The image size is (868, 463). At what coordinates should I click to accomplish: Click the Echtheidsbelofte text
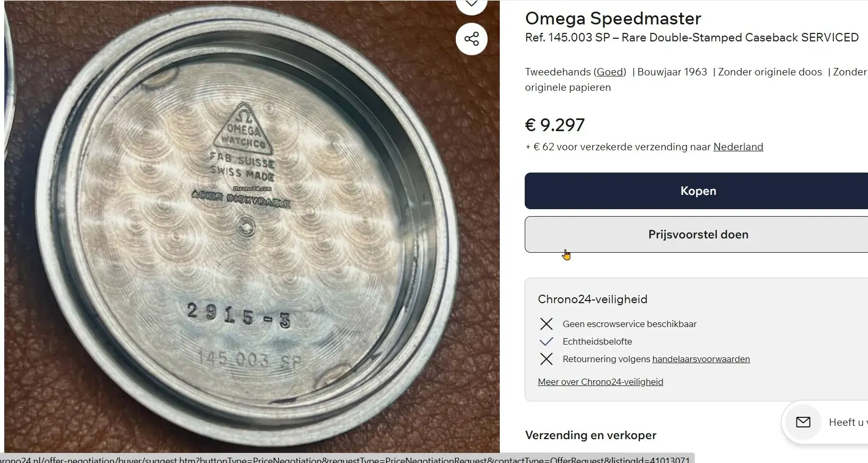click(x=597, y=341)
